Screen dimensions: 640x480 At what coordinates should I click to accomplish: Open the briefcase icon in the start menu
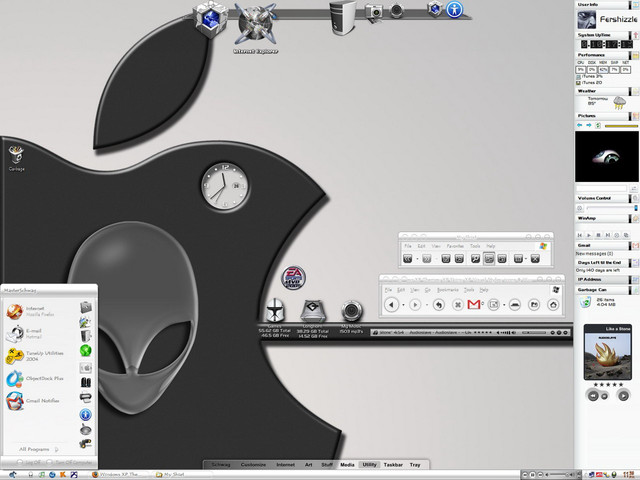click(x=86, y=307)
